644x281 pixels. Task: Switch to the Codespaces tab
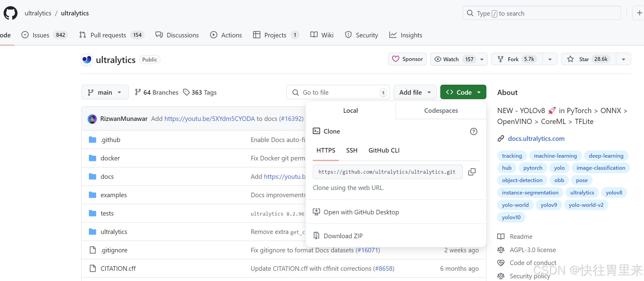tap(441, 111)
